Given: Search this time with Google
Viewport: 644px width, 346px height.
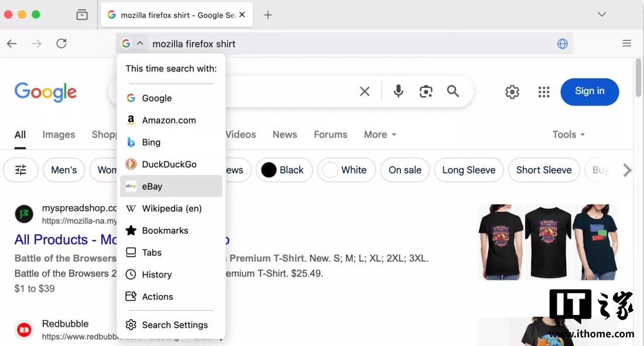Looking at the screenshot, I should pyautogui.click(x=172, y=98).
